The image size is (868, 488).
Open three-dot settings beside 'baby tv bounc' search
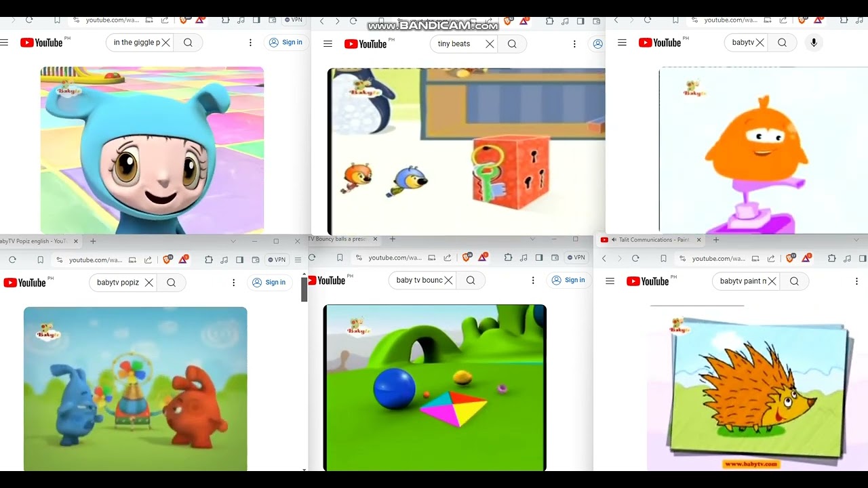(533, 281)
